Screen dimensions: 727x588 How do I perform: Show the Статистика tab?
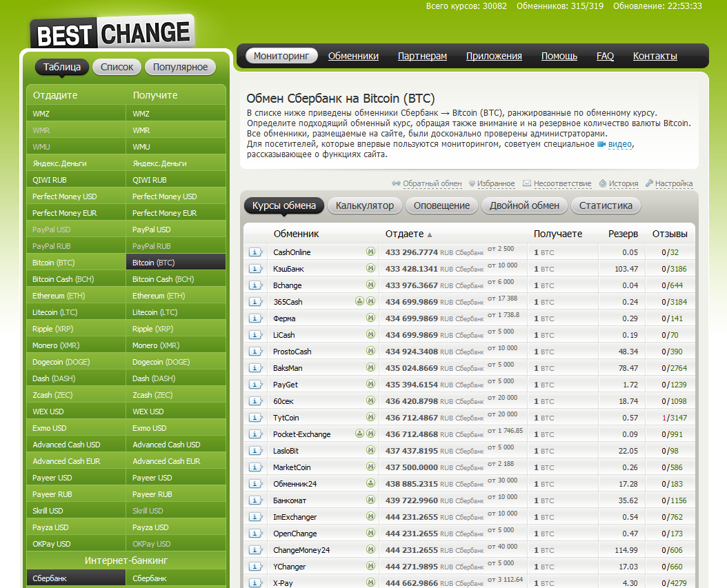pos(606,205)
